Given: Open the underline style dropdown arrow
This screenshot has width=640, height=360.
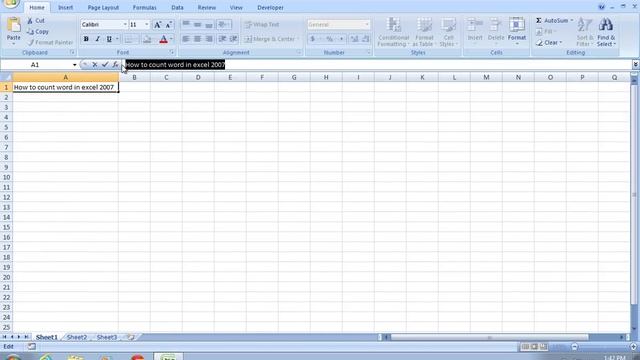Looking at the screenshot, I should (117, 39).
